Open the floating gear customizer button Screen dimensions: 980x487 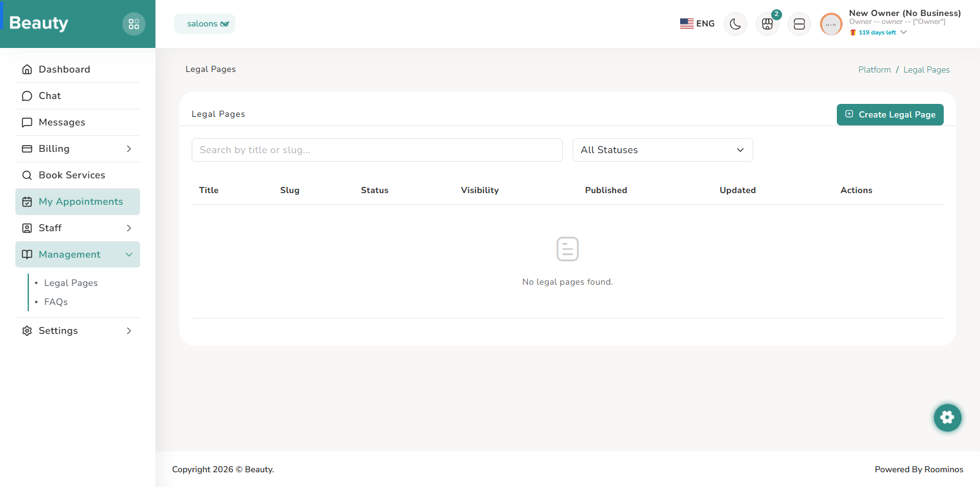[x=947, y=418]
